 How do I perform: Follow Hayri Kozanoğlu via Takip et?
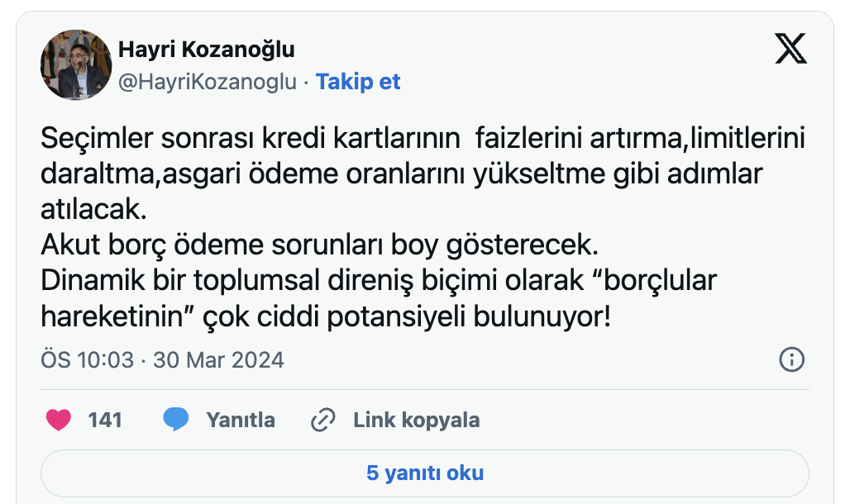[x=358, y=81]
